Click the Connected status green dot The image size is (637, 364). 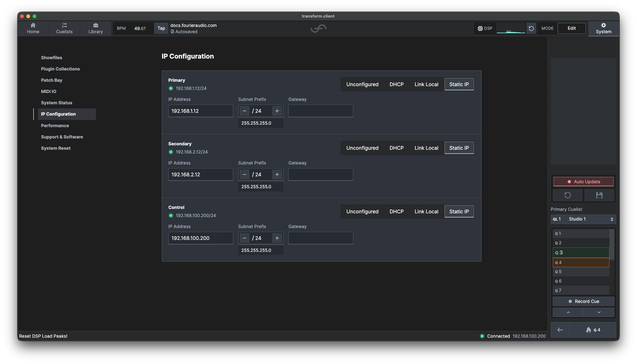point(482,336)
